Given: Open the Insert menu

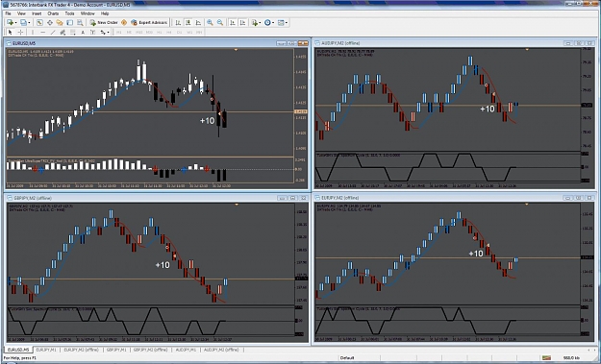Looking at the screenshot, I should pyautogui.click(x=37, y=13).
